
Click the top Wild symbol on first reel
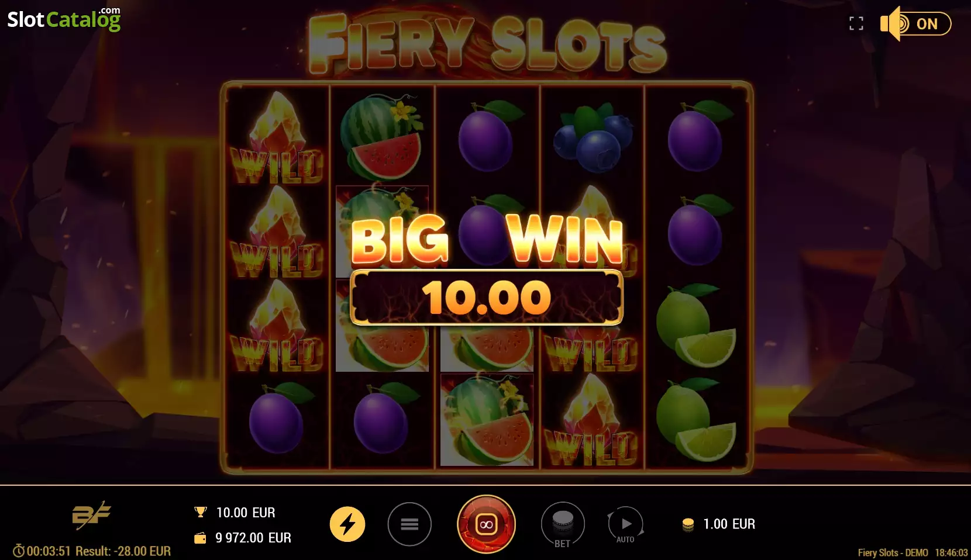pos(277,138)
